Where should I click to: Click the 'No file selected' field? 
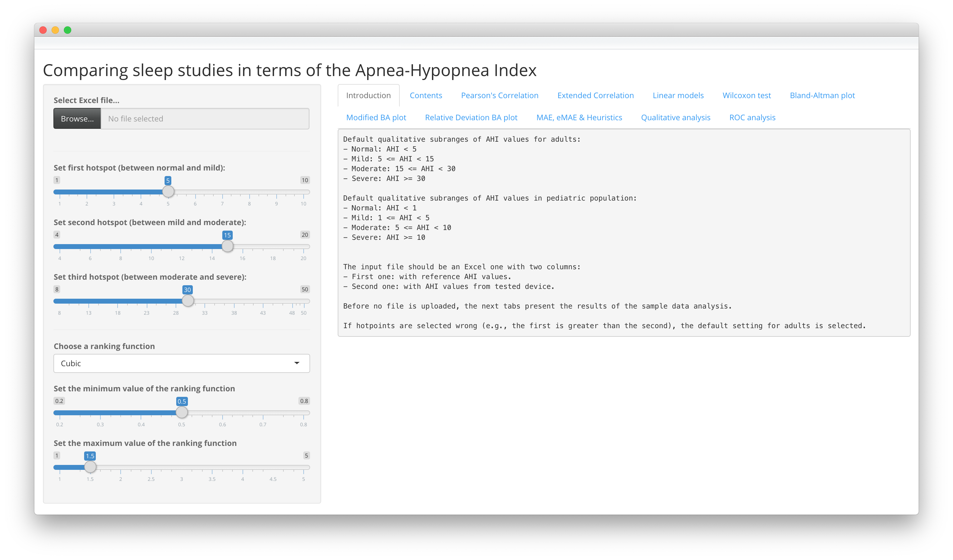(x=204, y=119)
